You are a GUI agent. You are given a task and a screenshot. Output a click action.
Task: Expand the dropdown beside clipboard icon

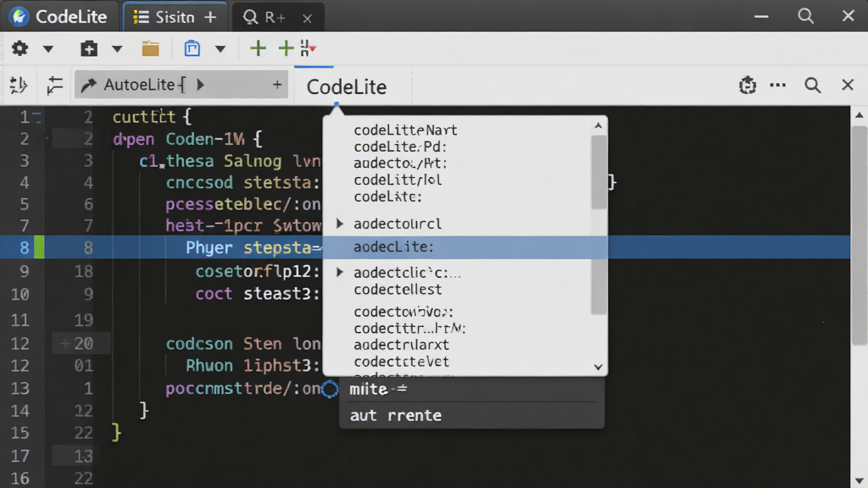point(220,48)
